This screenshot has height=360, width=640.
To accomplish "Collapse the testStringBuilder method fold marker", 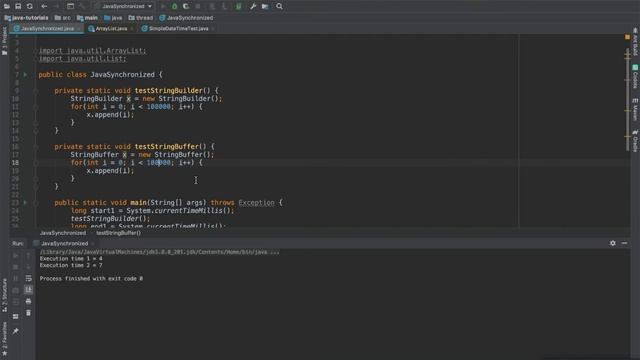I will (x=36, y=91).
